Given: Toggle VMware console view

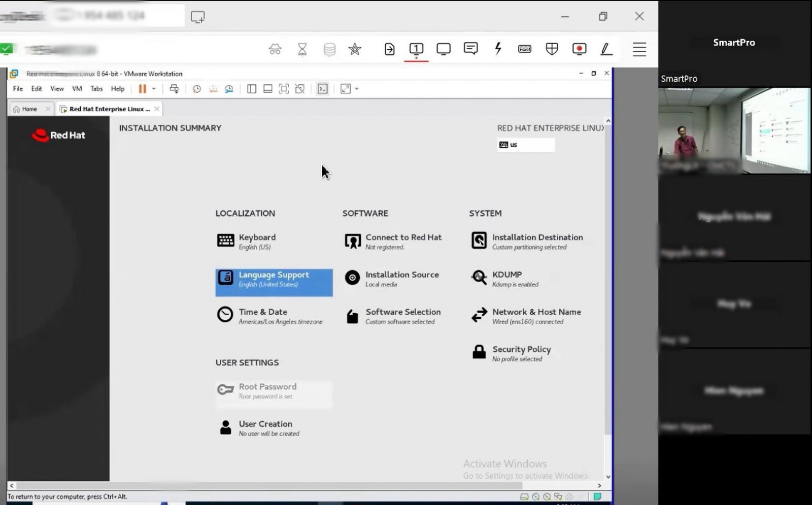Looking at the screenshot, I should [323, 89].
